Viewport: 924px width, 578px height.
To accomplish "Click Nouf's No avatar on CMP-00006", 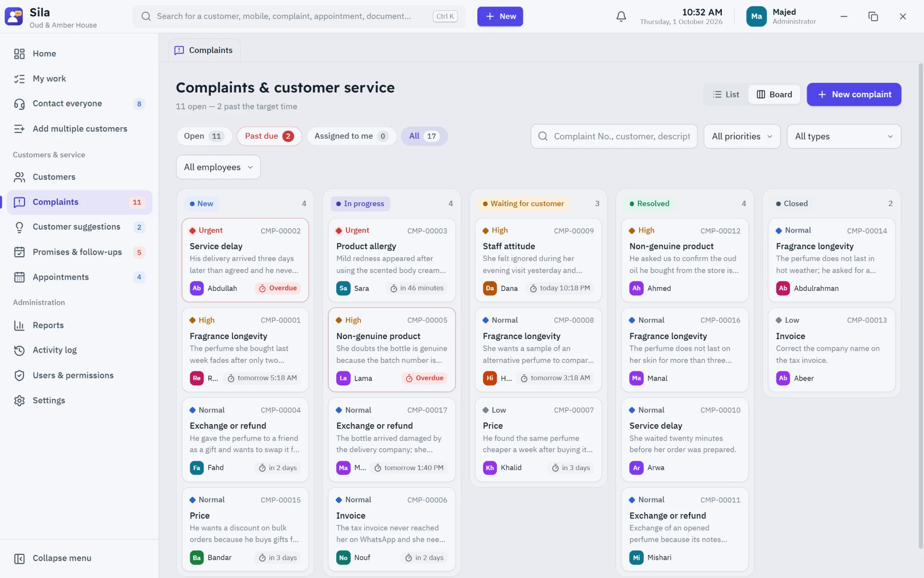I will (343, 557).
